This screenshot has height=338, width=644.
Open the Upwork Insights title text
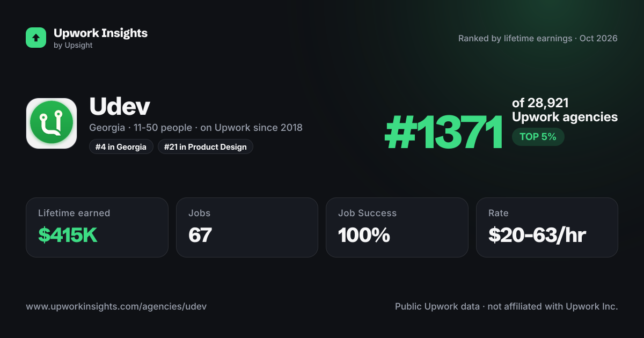[100, 33]
